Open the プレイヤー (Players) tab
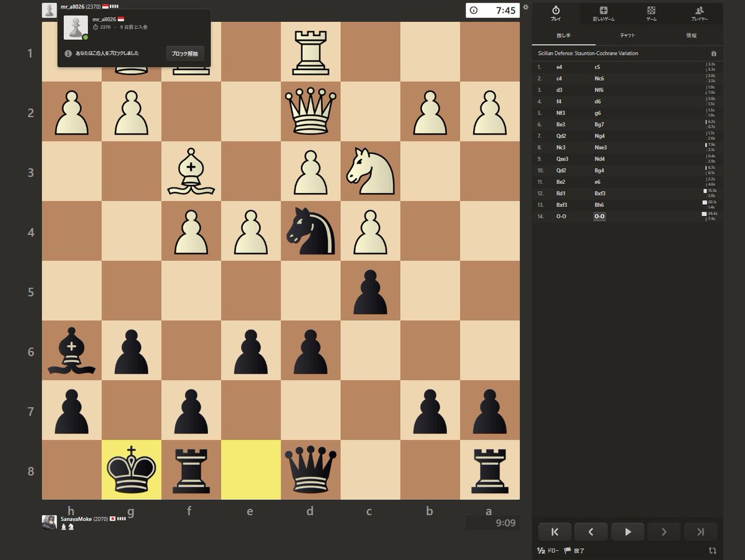 point(699,13)
